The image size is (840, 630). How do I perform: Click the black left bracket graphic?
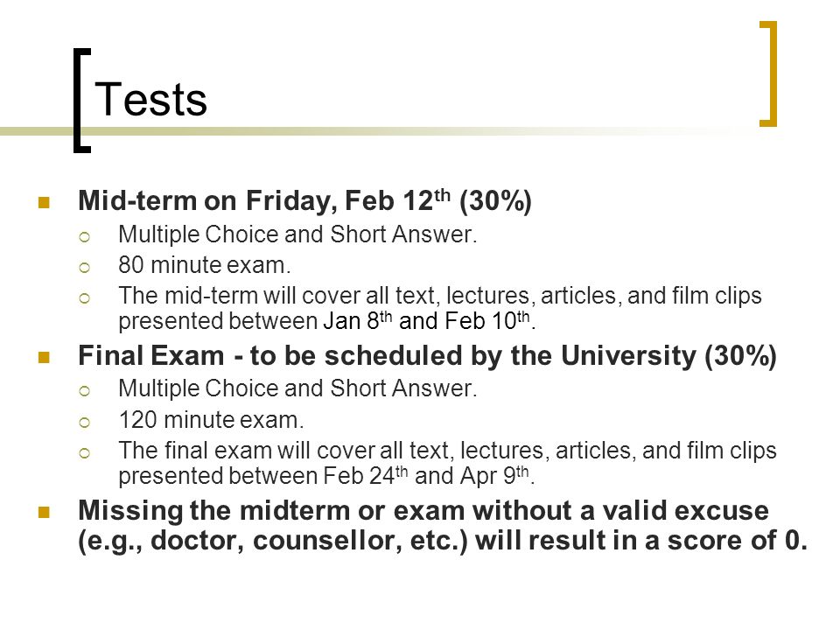[82, 101]
